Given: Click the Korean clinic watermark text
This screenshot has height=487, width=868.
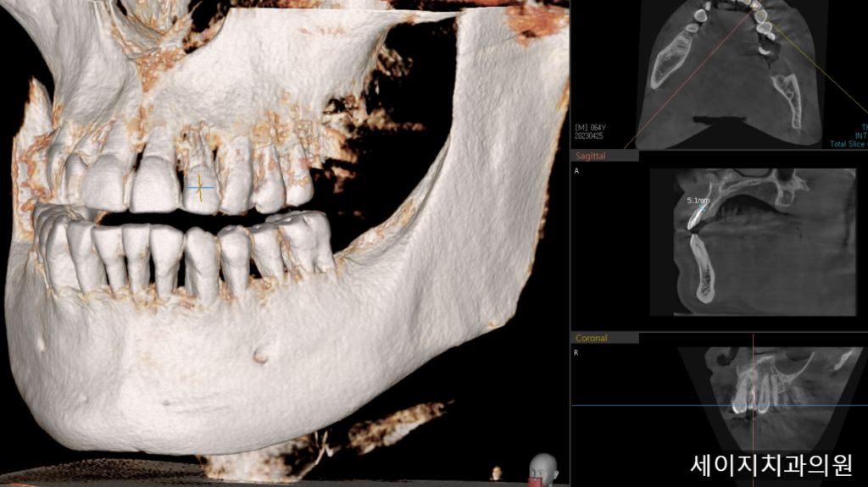Looking at the screenshot, I should tap(771, 464).
